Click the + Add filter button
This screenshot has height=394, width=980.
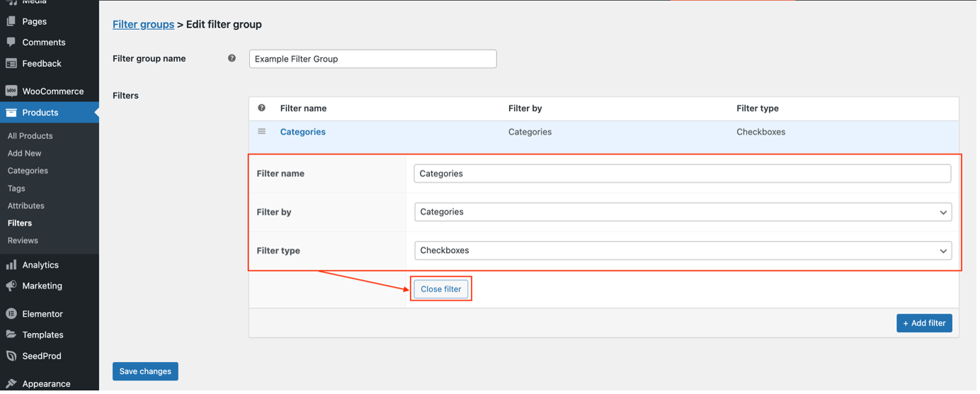coord(924,323)
